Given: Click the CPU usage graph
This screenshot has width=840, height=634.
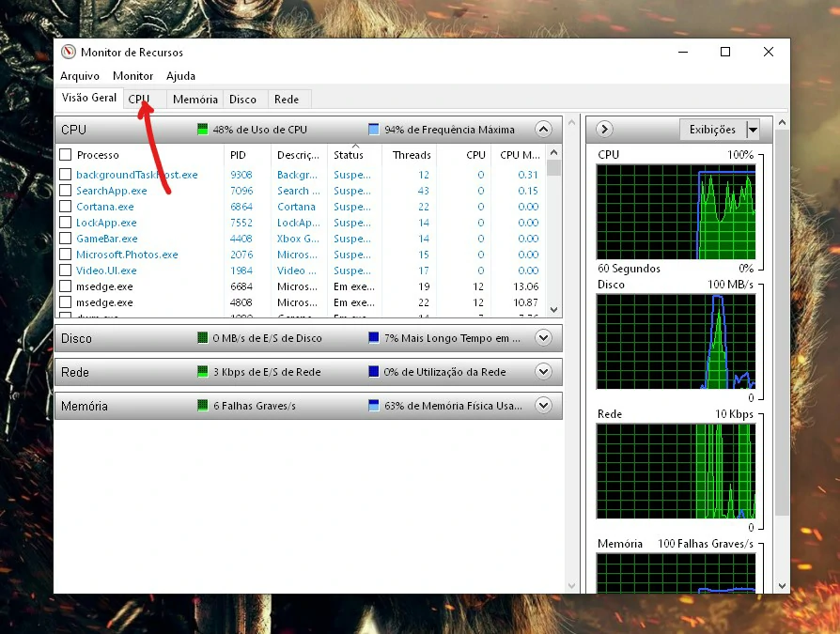Looking at the screenshot, I should [x=677, y=211].
